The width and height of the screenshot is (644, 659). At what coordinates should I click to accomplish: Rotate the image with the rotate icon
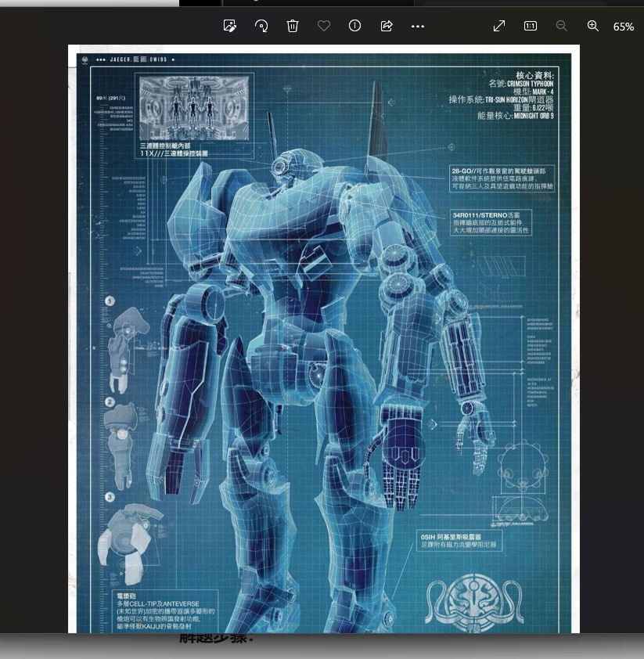tap(261, 26)
